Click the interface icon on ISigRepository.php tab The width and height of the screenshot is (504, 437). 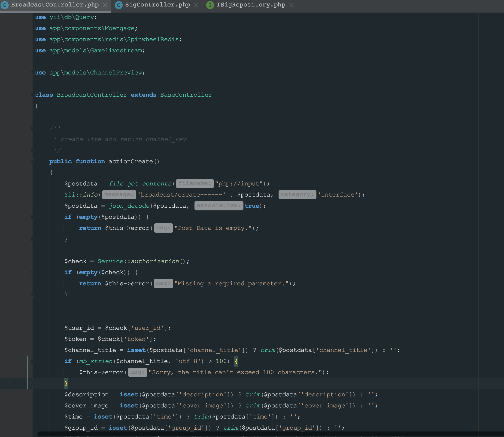coord(210,5)
